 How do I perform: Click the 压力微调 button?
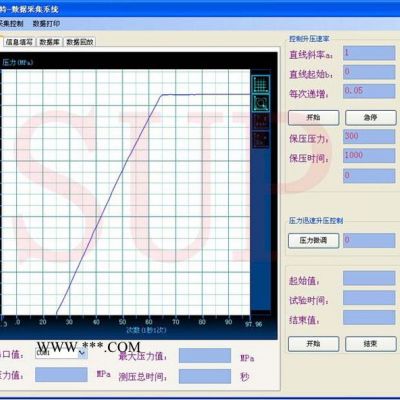[314, 240]
